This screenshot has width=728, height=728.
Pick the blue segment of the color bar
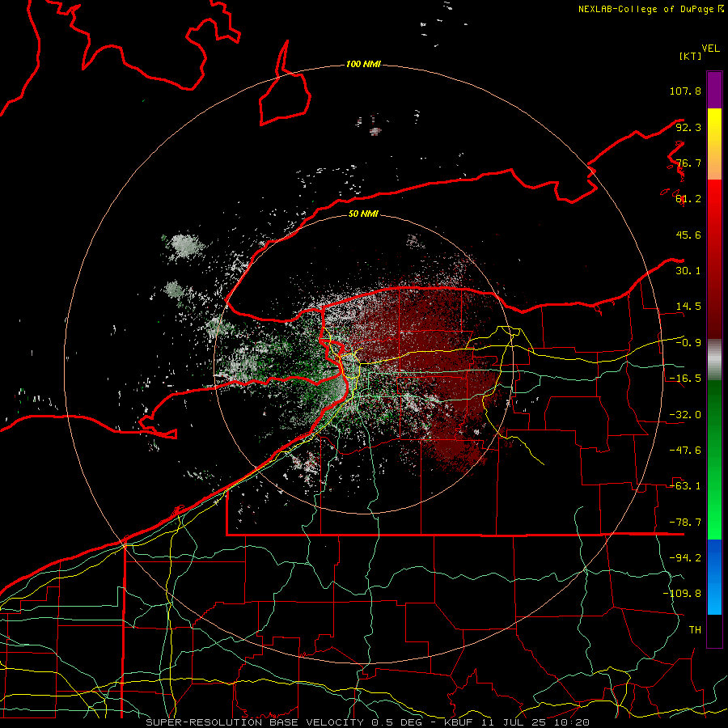click(x=714, y=577)
